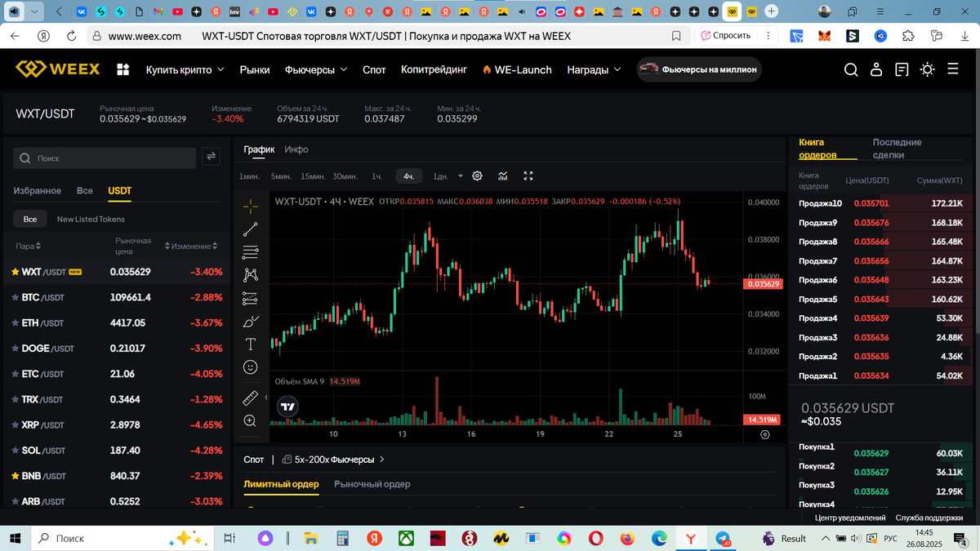Viewport: 980px width, 551px height.
Task: Toggle favorite star for SOL/USDT
Action: click(x=15, y=450)
